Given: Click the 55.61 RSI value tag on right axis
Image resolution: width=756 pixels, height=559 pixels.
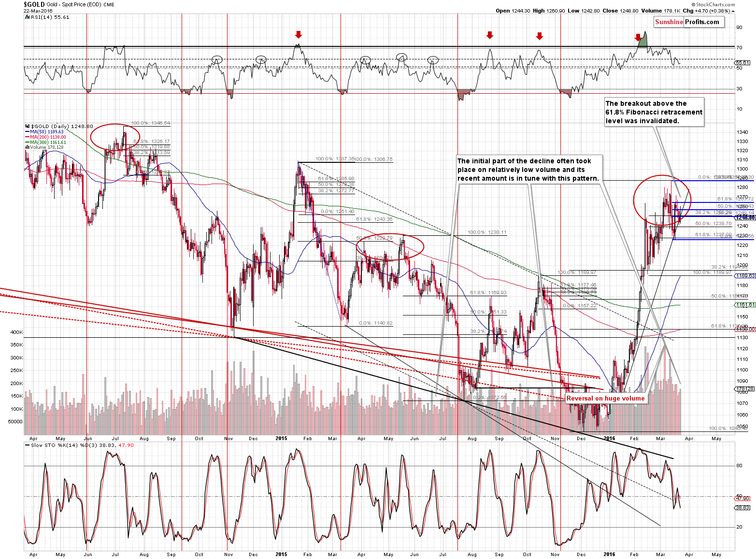Looking at the screenshot, I should pyautogui.click(x=743, y=63).
